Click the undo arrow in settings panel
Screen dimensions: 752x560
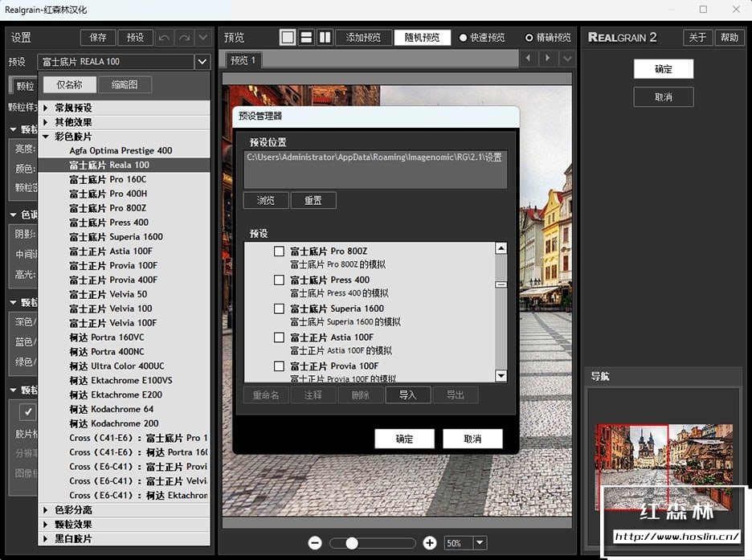(x=164, y=38)
